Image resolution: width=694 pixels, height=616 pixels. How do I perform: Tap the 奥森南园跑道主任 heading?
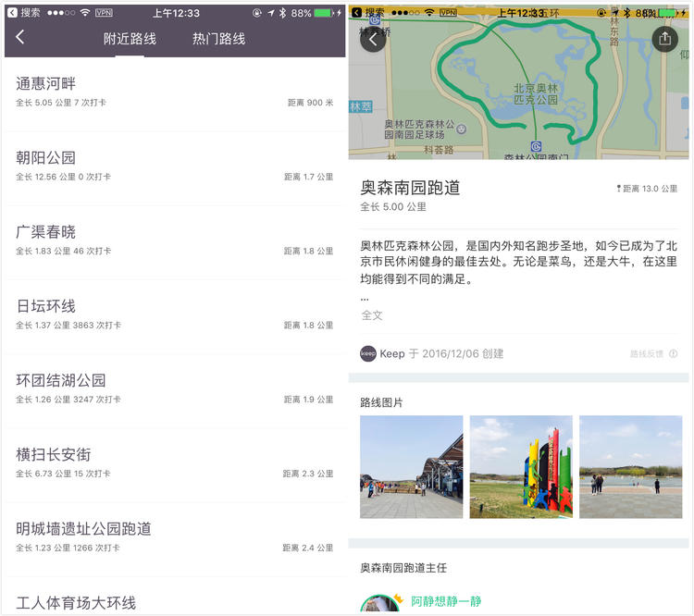coord(403,567)
